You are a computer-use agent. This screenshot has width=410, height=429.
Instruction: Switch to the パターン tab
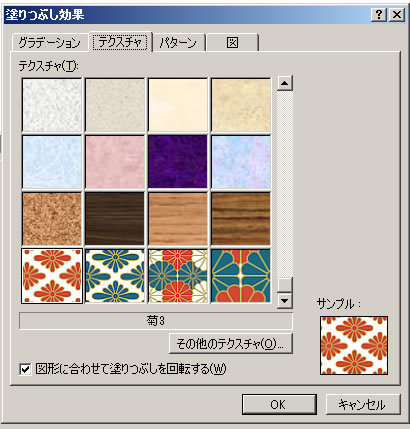(x=178, y=43)
